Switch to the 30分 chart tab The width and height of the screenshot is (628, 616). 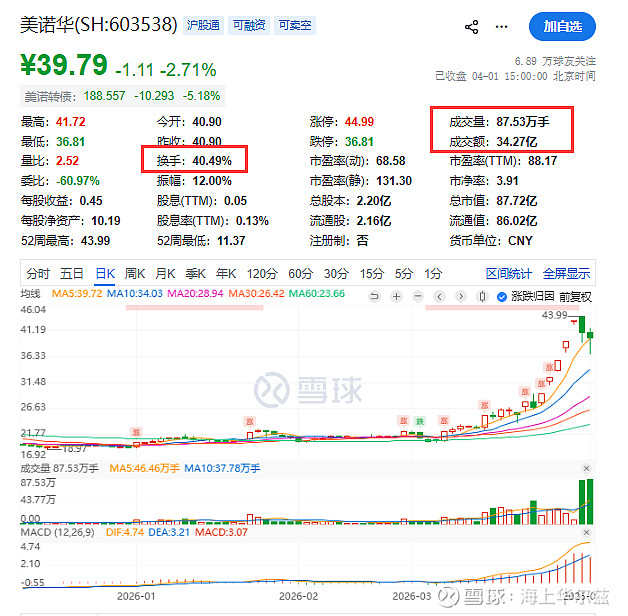336,274
